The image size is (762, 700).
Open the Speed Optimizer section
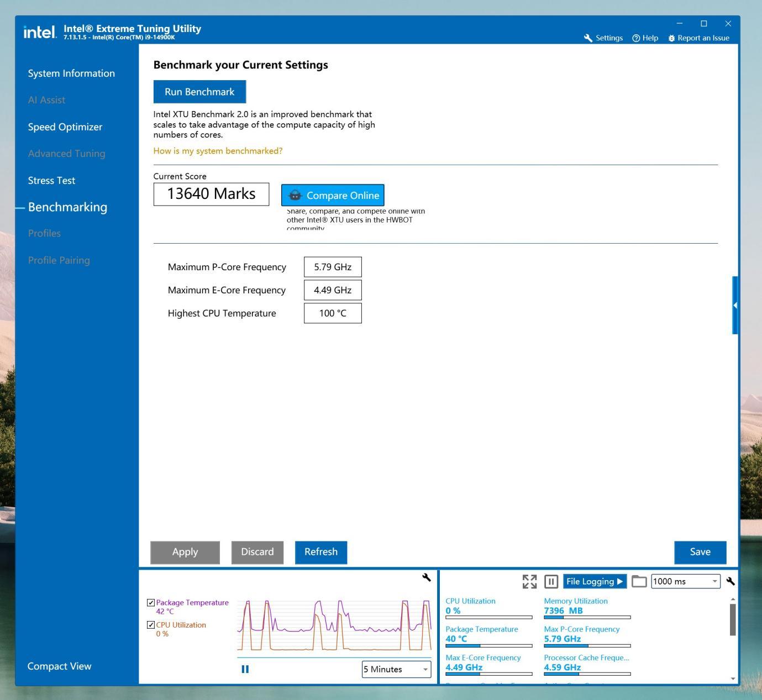point(65,127)
